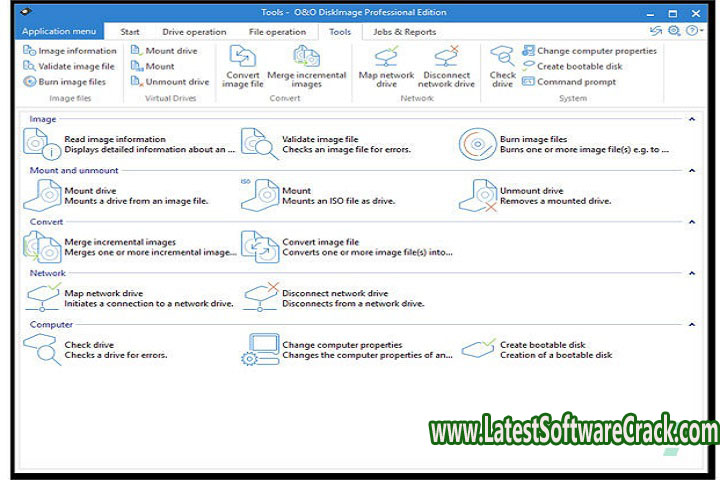Open the Burn image files disc icon
The image size is (720, 480).
pyautogui.click(x=478, y=144)
